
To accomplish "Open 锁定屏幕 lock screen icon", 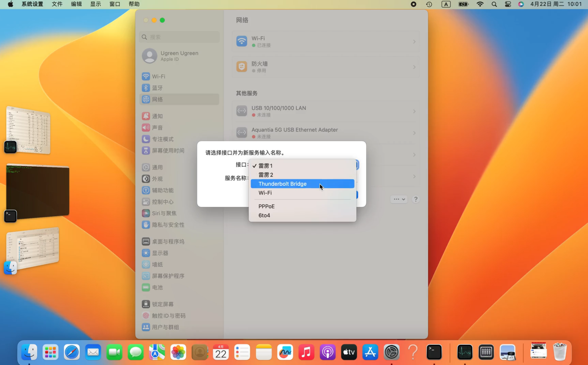I will [x=146, y=304].
